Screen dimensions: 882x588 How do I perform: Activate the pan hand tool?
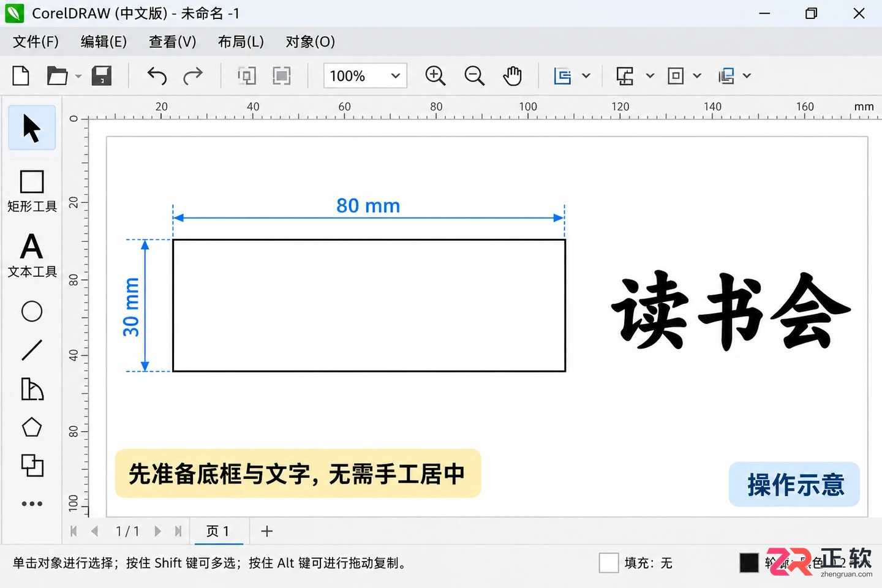pos(513,76)
